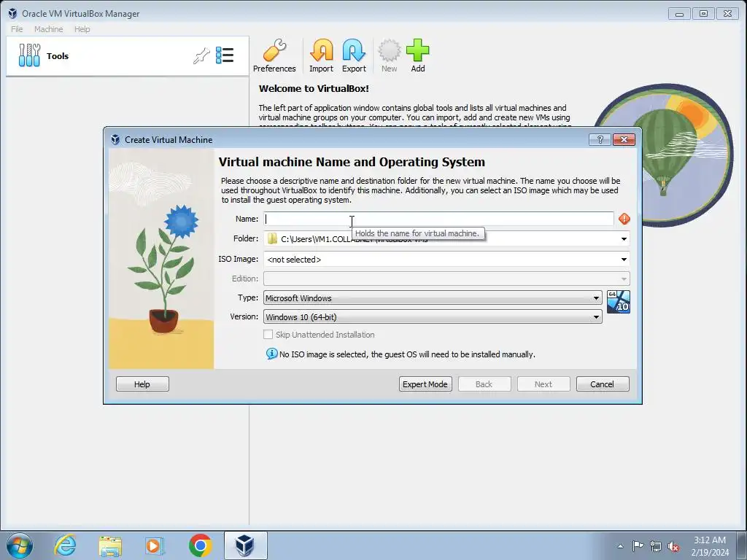The image size is (747, 560).
Task: Cancel the Create Virtual Machine dialog
Action: point(602,384)
